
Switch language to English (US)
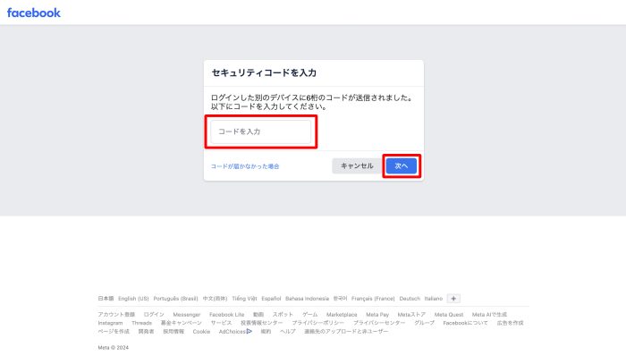pyautogui.click(x=133, y=298)
